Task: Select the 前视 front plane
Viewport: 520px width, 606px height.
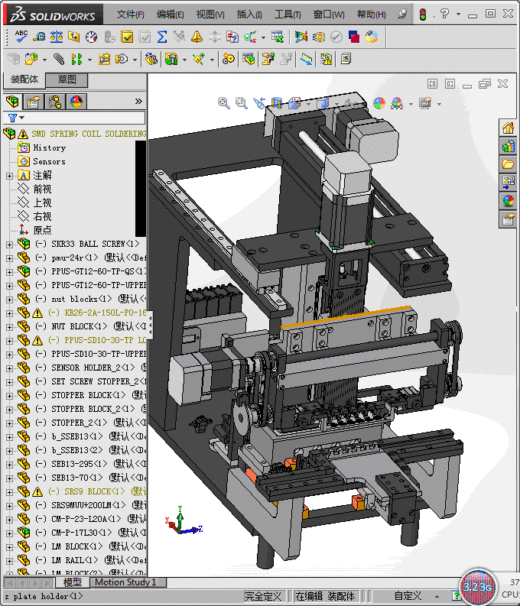Action: [x=42, y=189]
